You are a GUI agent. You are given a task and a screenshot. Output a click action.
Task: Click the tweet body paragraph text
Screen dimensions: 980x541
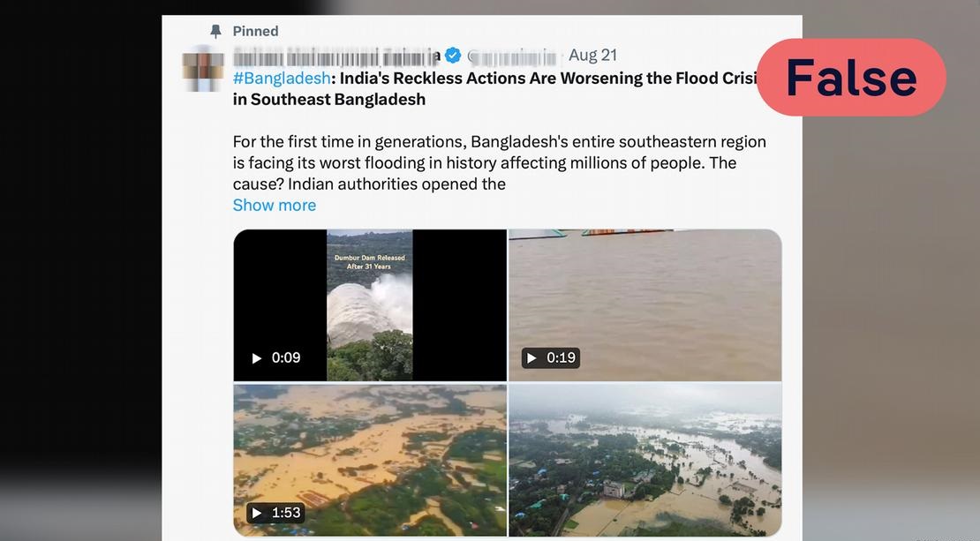pyautogui.click(x=499, y=162)
